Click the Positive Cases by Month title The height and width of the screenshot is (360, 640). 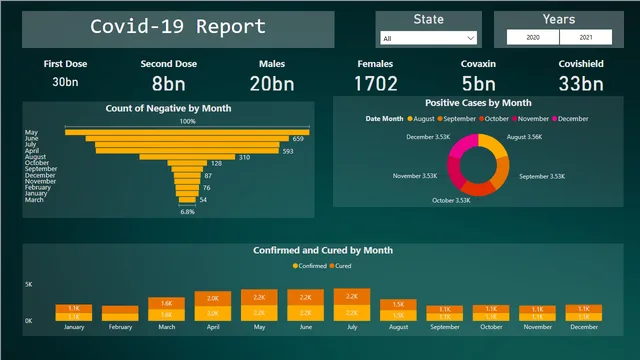coord(478,103)
